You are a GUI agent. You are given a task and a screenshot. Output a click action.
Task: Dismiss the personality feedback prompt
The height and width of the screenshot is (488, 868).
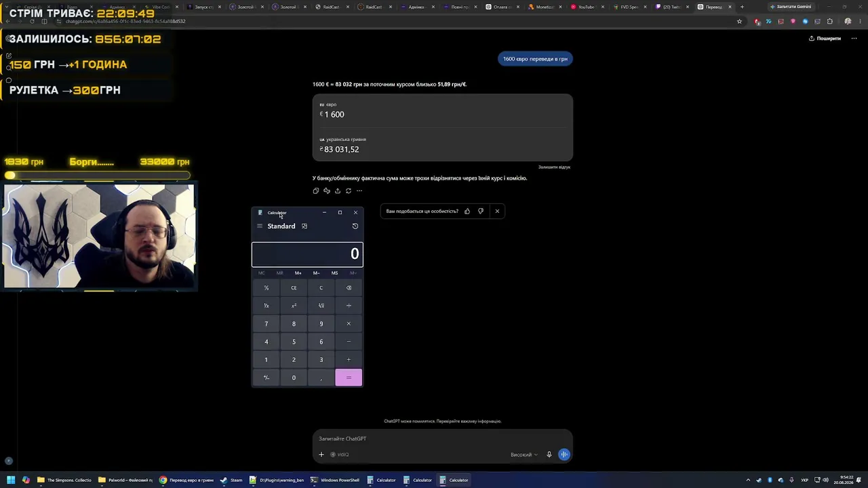[x=497, y=211]
